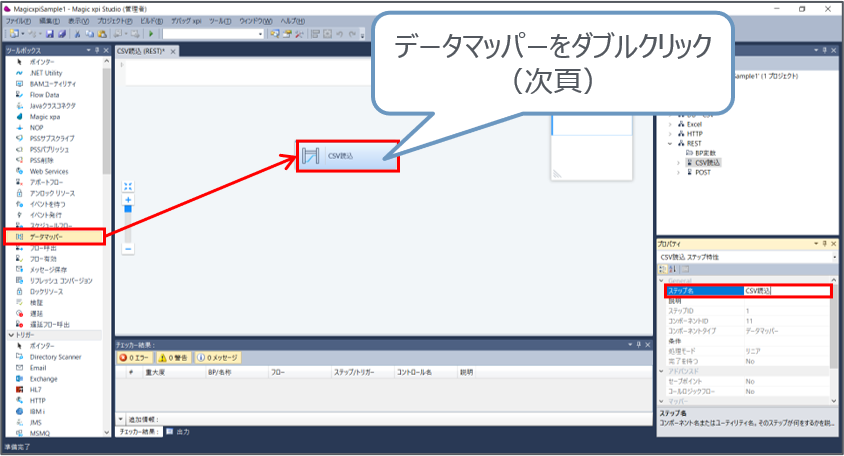This screenshot has width=844, height=456.
Task: Click the Save icon in the toolbar
Action: pos(50,33)
